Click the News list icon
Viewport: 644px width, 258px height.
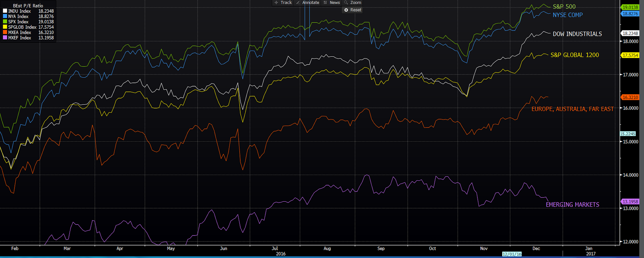pyautogui.click(x=325, y=2)
